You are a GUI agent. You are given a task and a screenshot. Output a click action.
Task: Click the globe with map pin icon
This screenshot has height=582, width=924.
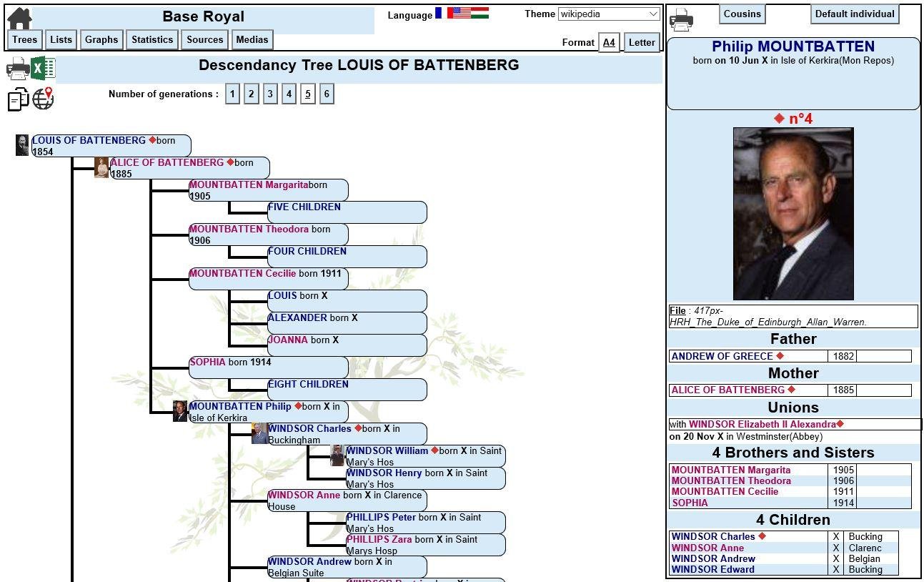click(x=43, y=99)
